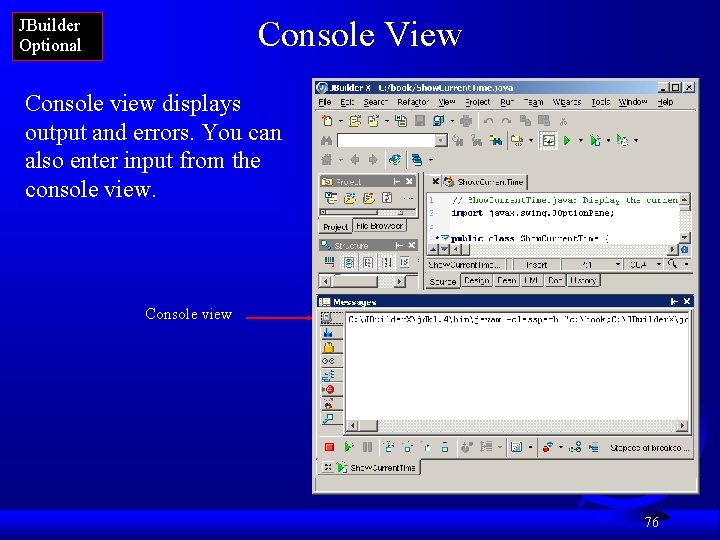Open dropdown arrow next to Save all icon
The height and width of the screenshot is (540, 720).
coord(452,121)
